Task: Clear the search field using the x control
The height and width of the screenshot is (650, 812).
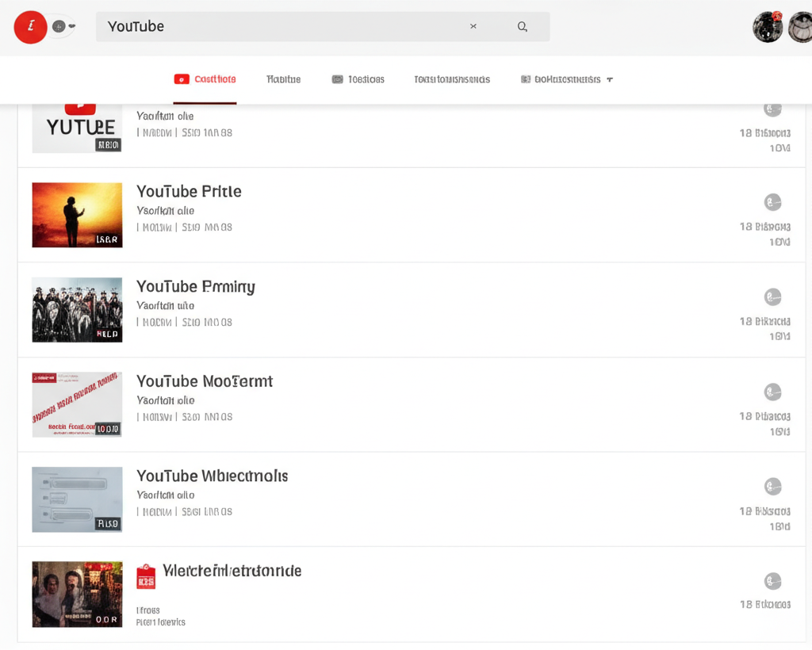Action: point(473,26)
